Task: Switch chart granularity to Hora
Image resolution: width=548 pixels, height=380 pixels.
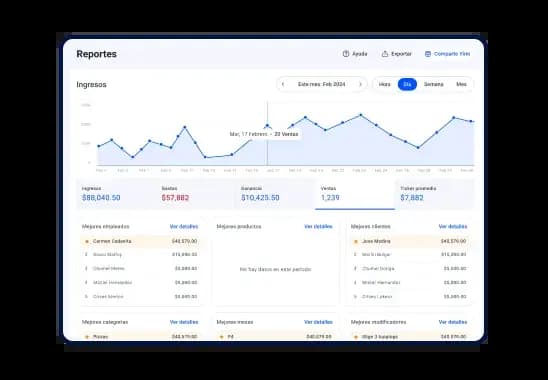Action: tap(384, 84)
